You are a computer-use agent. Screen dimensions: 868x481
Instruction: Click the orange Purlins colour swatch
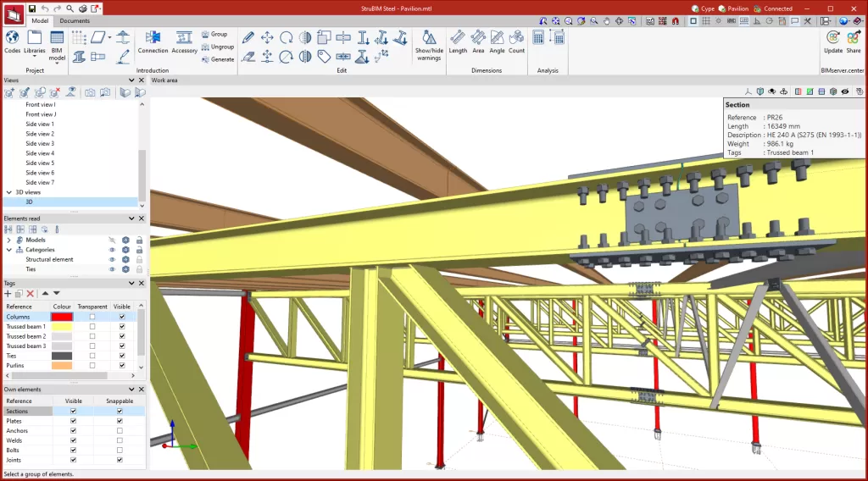click(62, 366)
